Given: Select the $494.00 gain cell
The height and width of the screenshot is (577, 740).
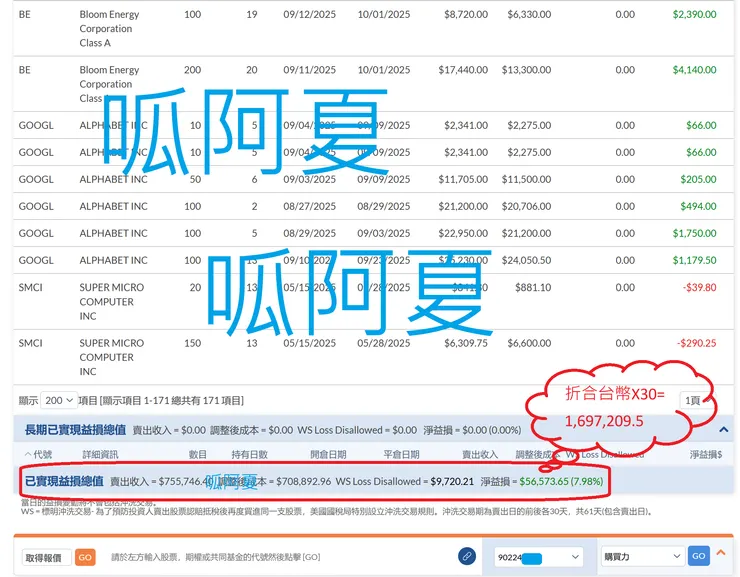Looking at the screenshot, I should point(698,206).
